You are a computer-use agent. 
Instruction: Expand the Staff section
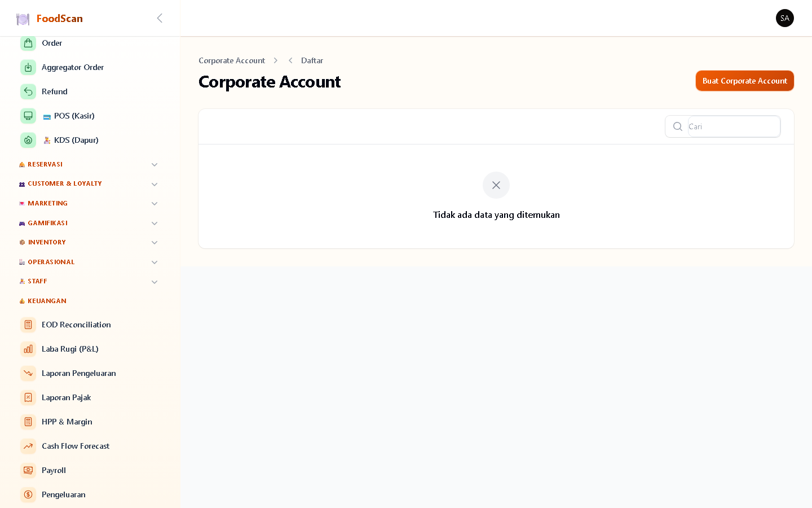155,282
